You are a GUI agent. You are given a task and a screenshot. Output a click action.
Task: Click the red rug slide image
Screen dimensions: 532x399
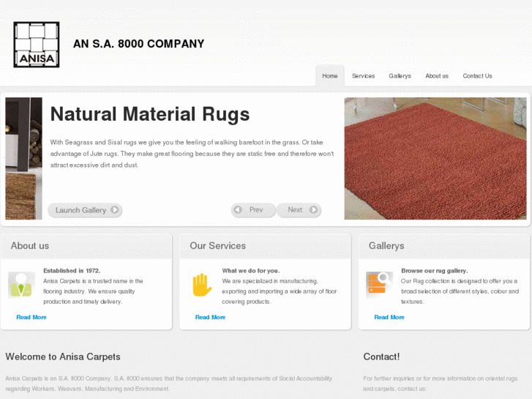click(435, 158)
